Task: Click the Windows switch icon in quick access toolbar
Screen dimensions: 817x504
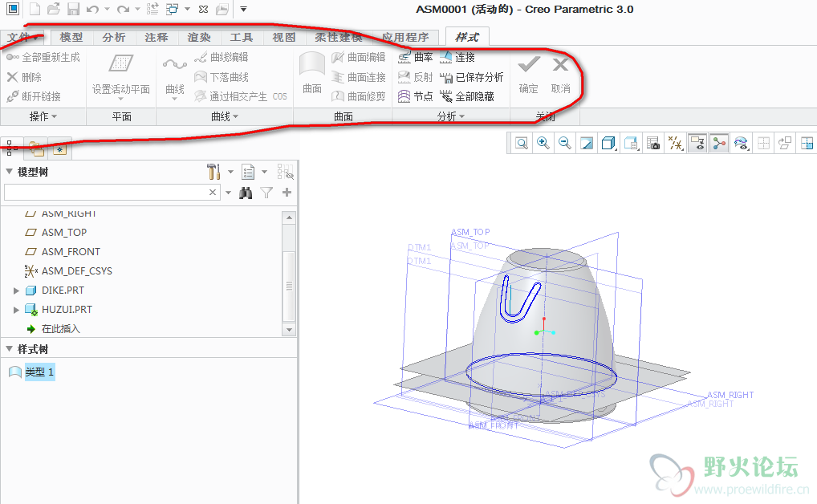Action: (172, 9)
